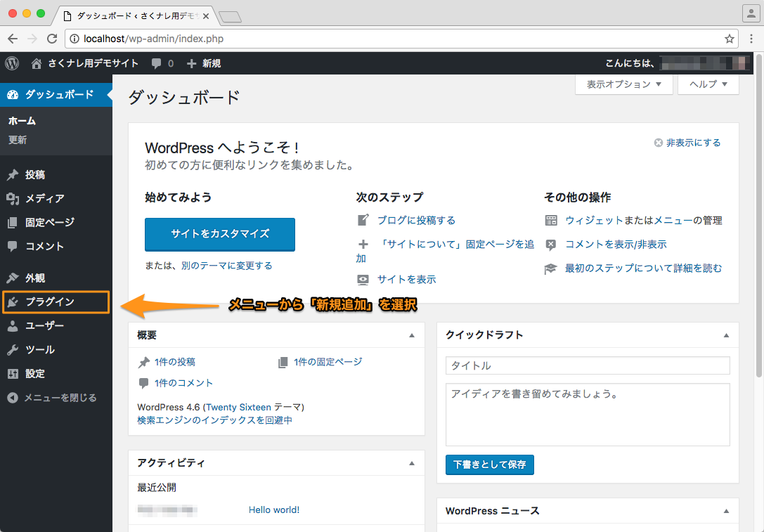Collapse sidebar via メニューを閉じる
Screen dimensions: 764x532
click(x=52, y=398)
